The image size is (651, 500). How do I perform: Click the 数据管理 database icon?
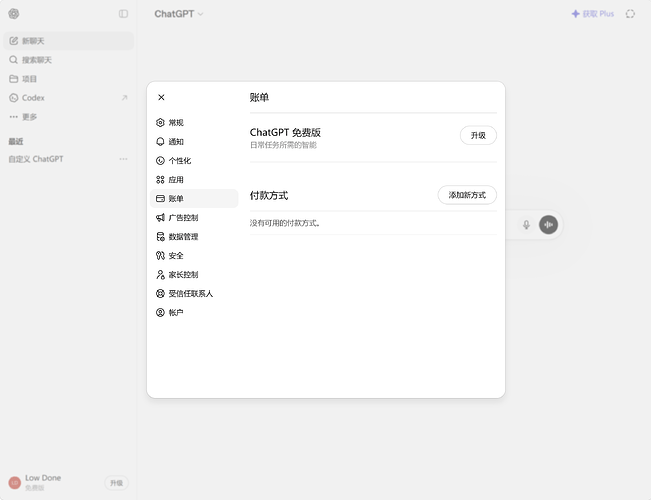click(x=160, y=237)
